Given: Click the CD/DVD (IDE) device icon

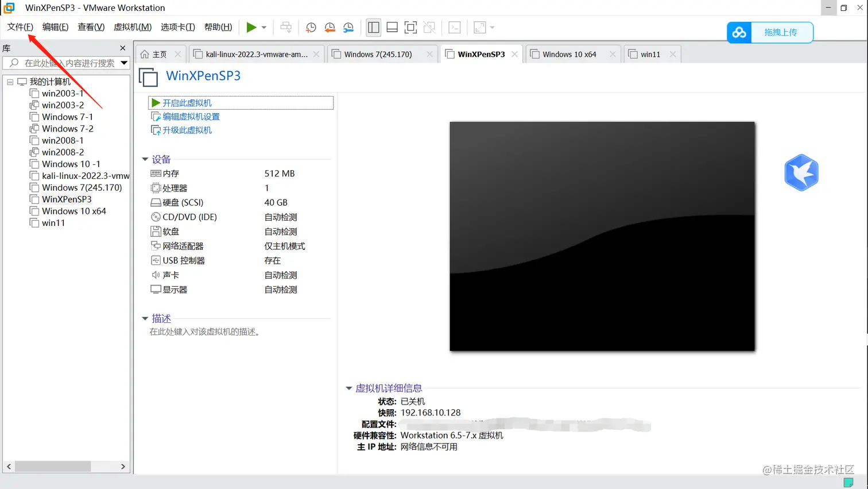Looking at the screenshot, I should click(155, 217).
